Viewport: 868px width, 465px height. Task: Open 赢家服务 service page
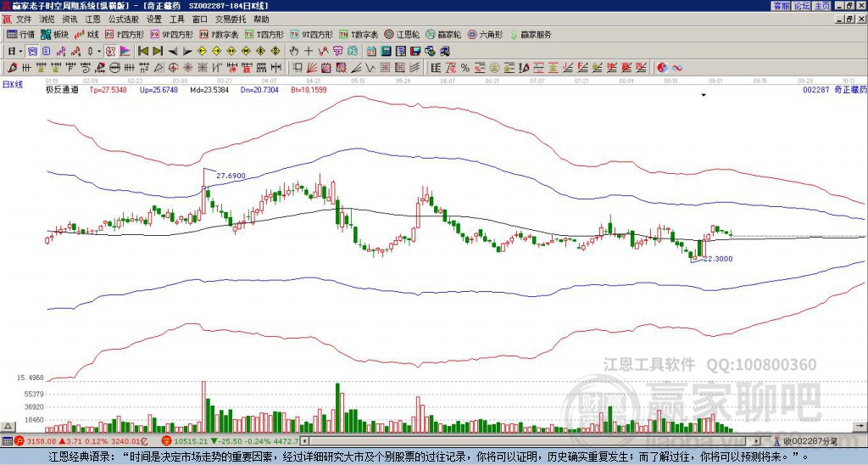click(x=531, y=34)
